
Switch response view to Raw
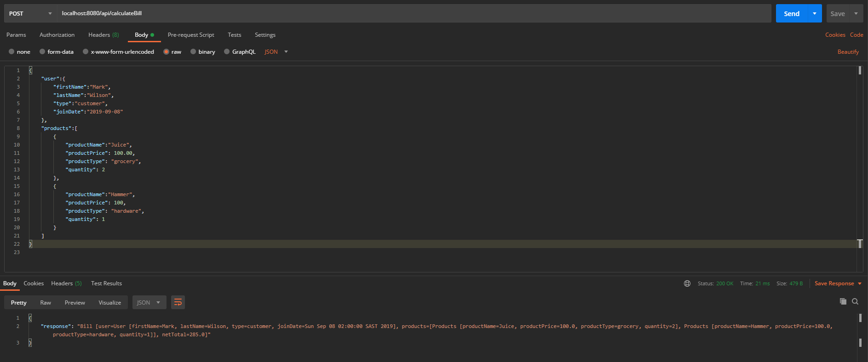[x=46, y=302]
